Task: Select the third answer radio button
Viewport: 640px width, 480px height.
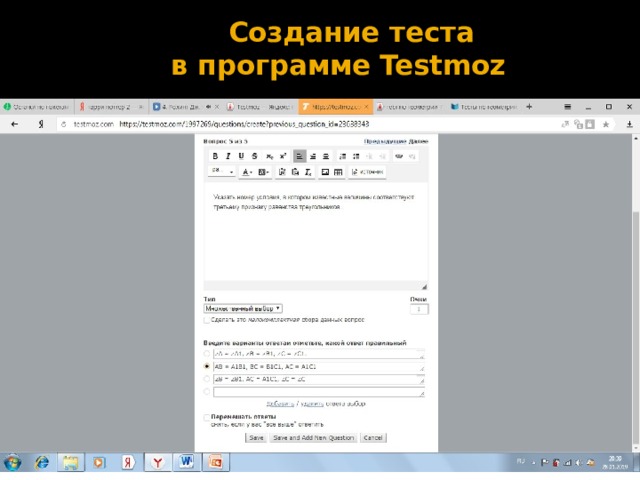Action: coord(207,379)
